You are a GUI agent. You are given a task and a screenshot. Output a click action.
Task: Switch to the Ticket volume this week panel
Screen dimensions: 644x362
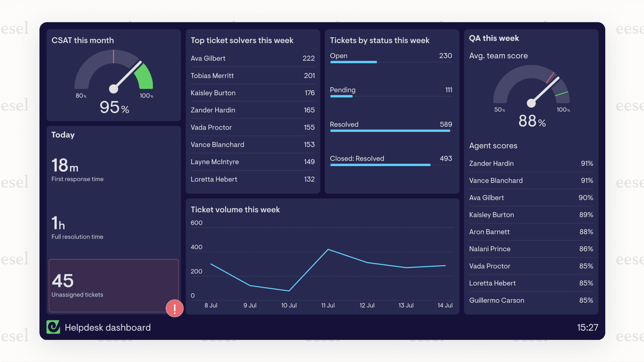click(x=235, y=210)
